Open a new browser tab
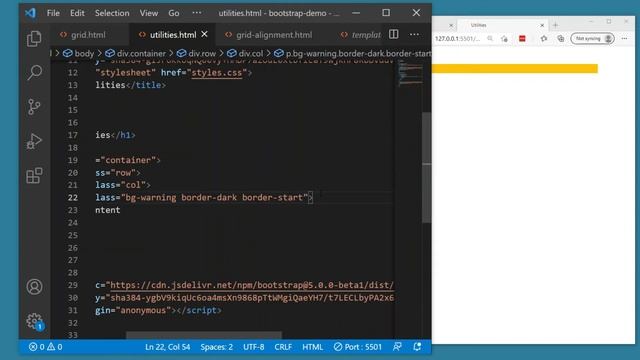 (555, 25)
